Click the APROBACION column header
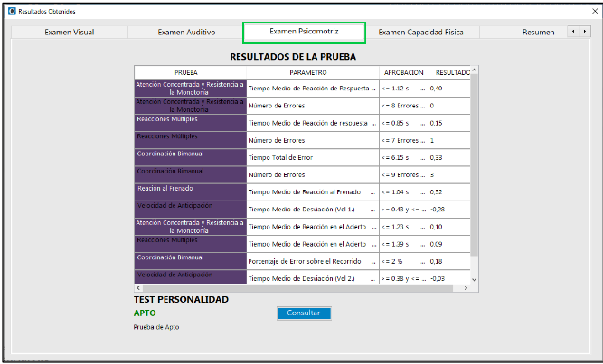The height and width of the screenshot is (364, 603). coord(402,71)
